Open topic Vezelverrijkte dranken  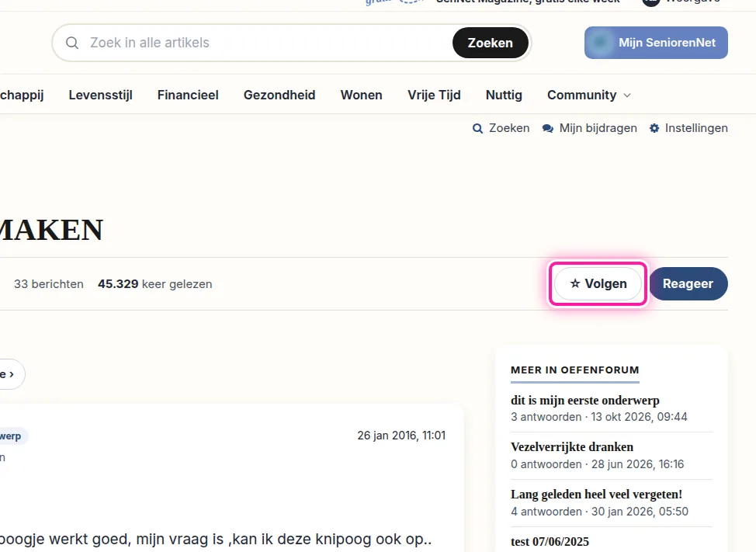(x=572, y=447)
